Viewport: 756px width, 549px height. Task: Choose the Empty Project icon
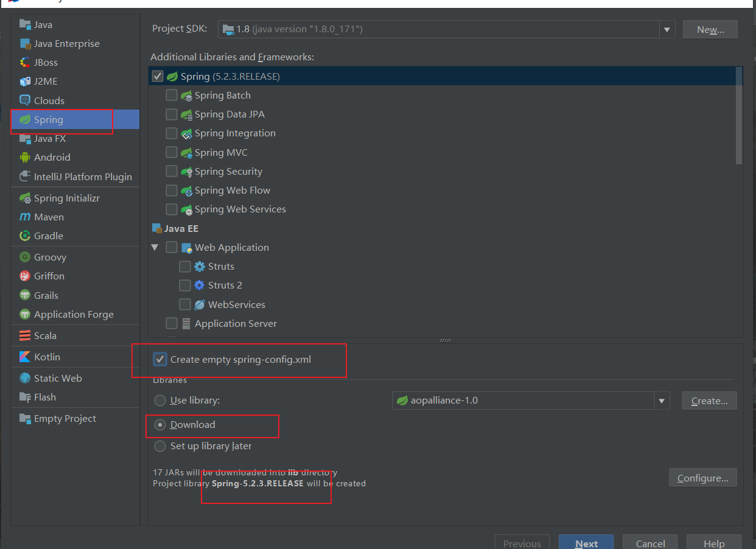point(25,418)
